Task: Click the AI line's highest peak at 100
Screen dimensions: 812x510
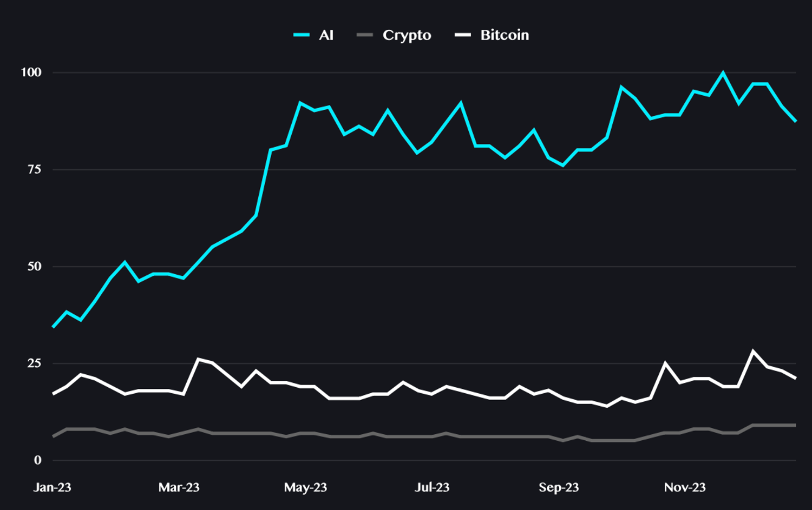Action: point(723,72)
